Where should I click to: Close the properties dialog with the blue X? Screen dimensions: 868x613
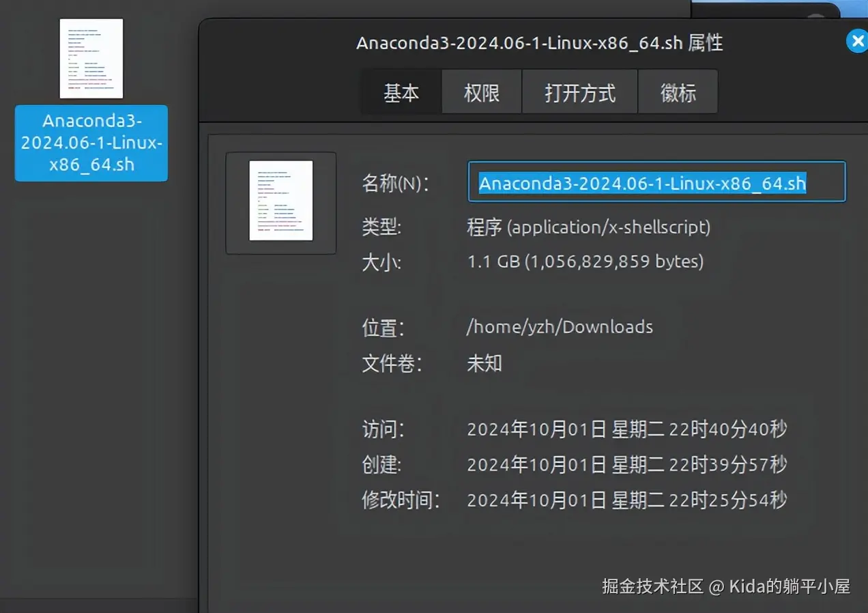856,41
